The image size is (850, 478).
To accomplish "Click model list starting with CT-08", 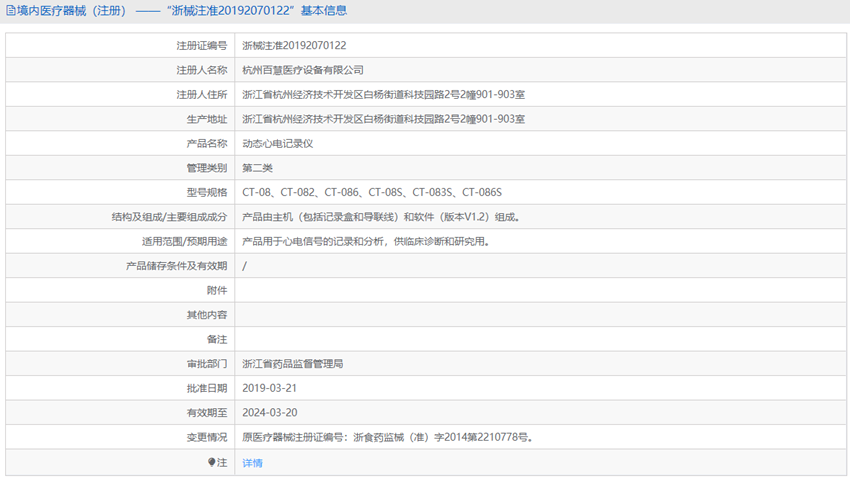I will tap(372, 192).
